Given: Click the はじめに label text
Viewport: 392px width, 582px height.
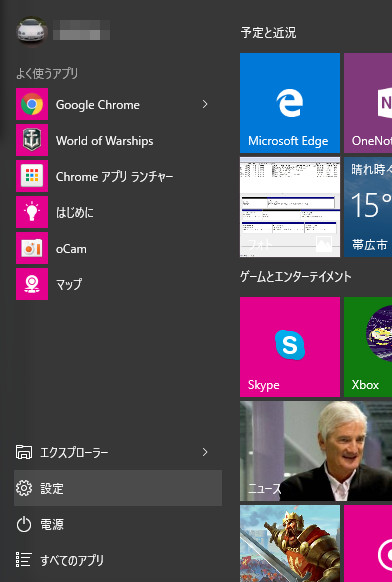Looking at the screenshot, I should 75,213.
